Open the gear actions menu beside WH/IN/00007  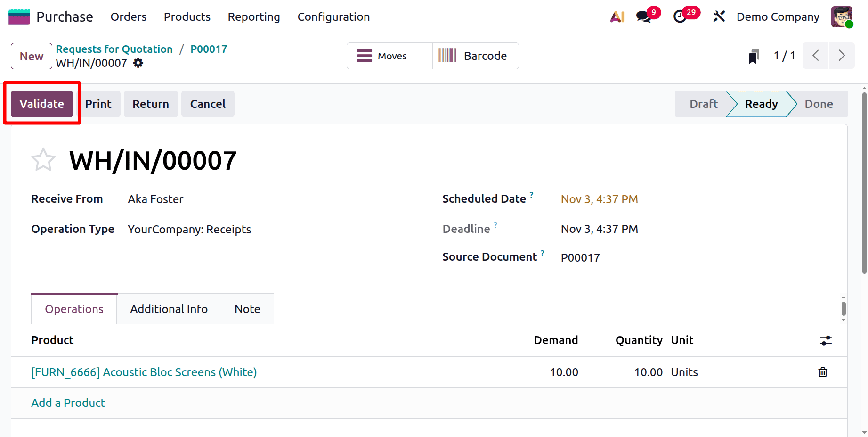(x=138, y=63)
